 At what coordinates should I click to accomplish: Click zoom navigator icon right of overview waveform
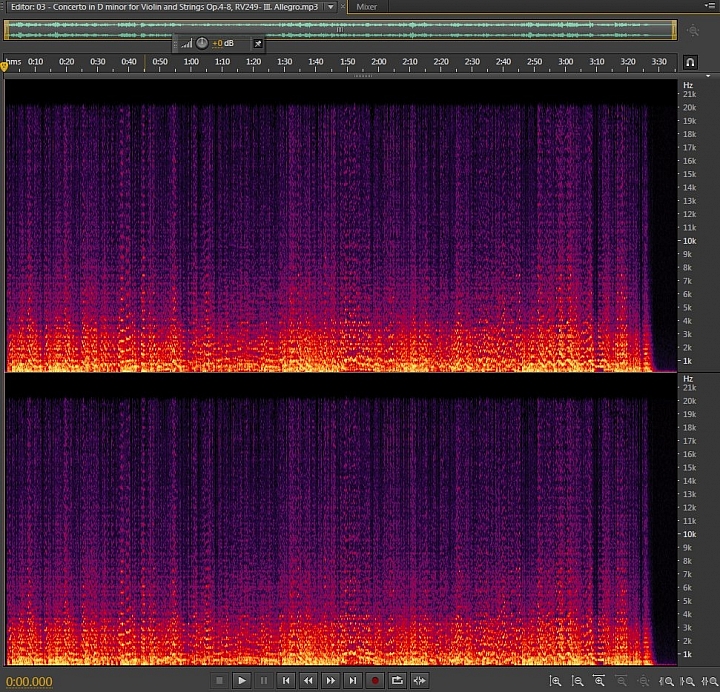tap(693, 31)
